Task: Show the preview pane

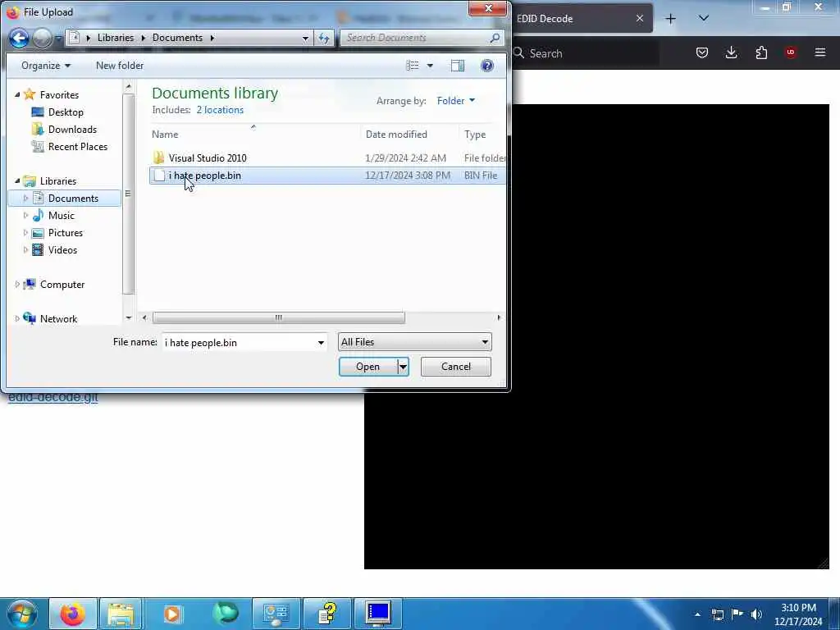Action: click(458, 66)
